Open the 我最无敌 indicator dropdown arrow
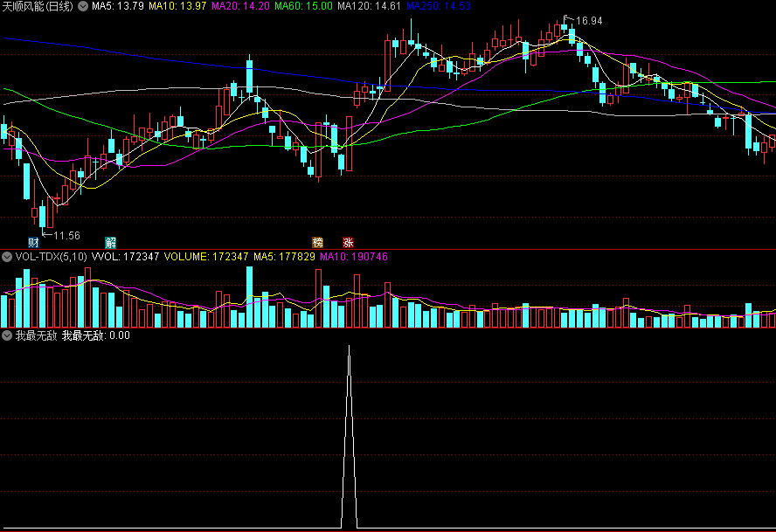The height and width of the screenshot is (532, 776). tap(7, 335)
